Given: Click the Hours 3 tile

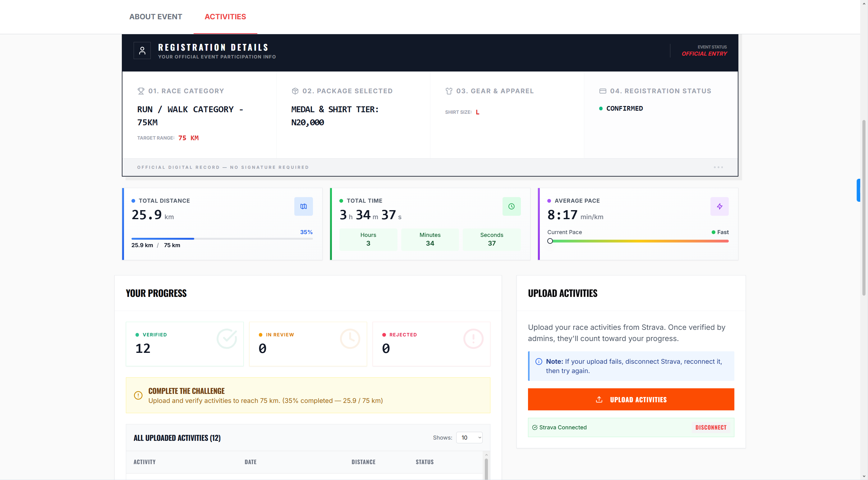Looking at the screenshot, I should (x=368, y=239).
